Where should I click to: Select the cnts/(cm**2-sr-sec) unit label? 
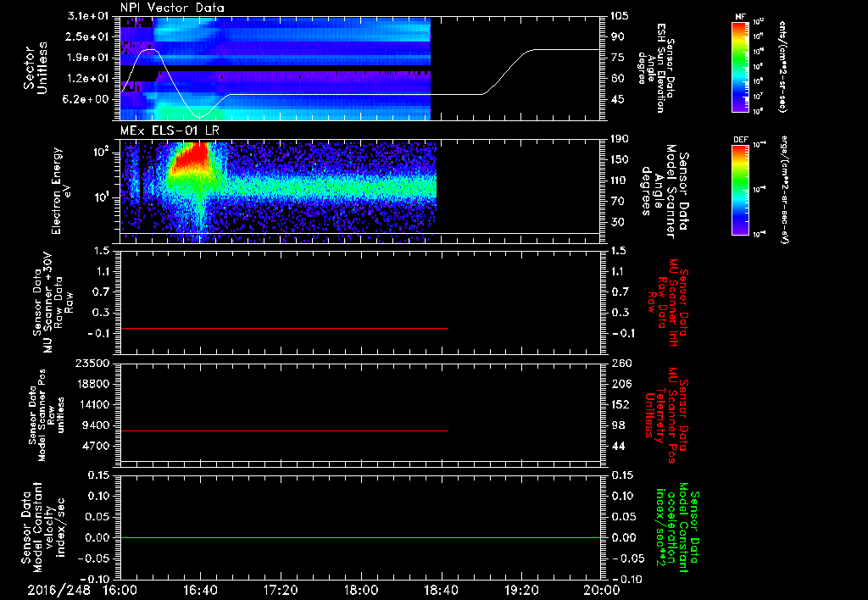pos(782,67)
